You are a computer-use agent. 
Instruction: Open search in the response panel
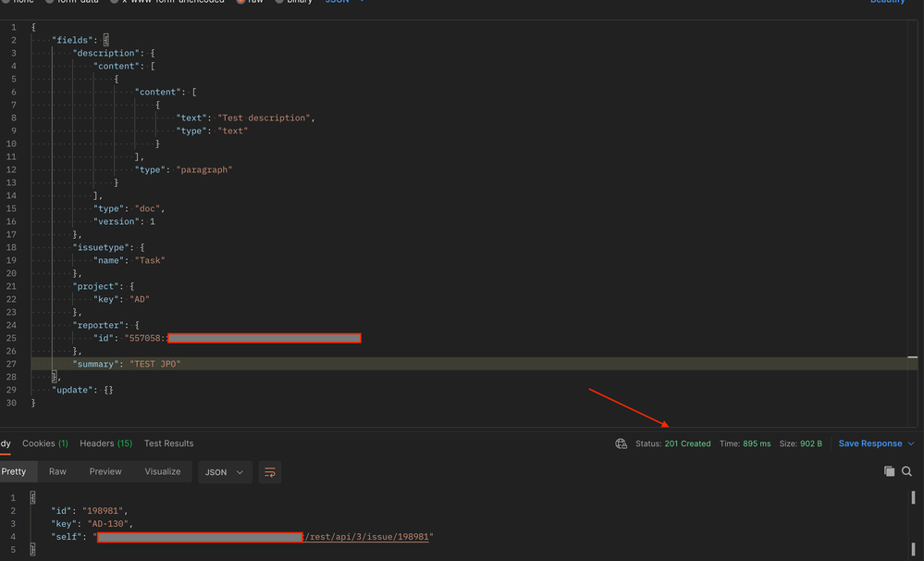click(x=907, y=471)
